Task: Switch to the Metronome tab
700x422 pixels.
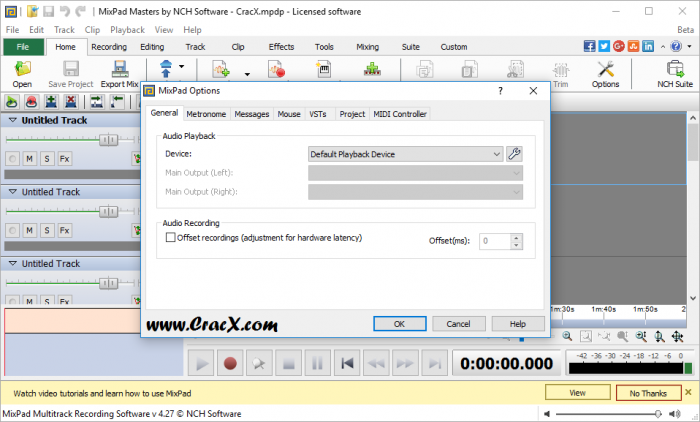Action: tap(206, 114)
